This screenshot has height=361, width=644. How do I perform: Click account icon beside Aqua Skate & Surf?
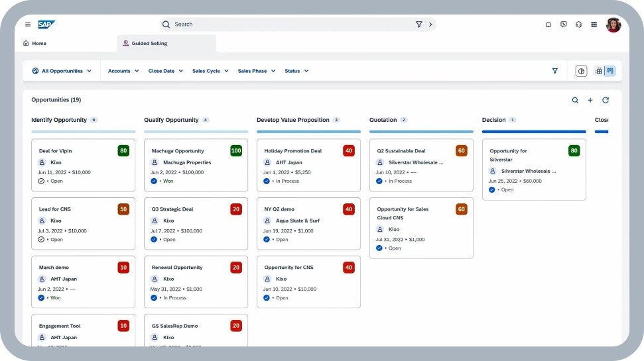coord(267,221)
